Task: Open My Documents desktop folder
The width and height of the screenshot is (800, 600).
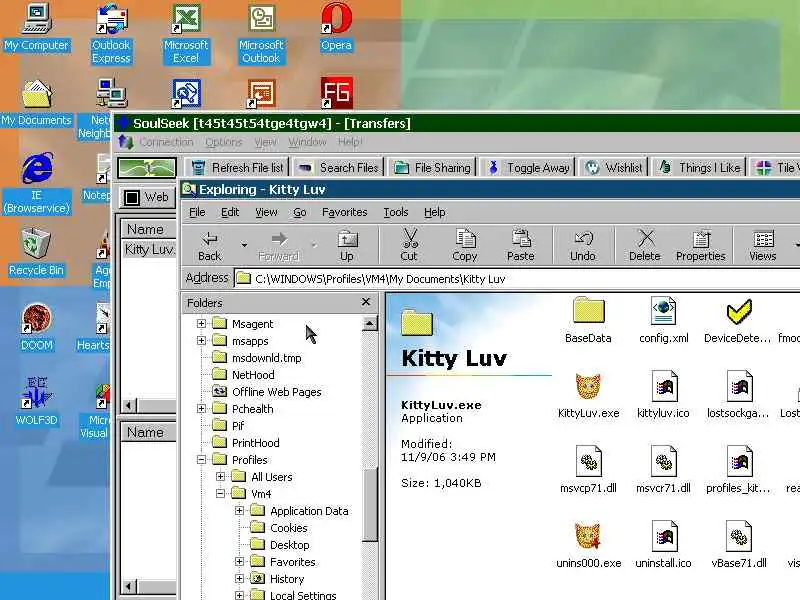Action: click(x=36, y=103)
